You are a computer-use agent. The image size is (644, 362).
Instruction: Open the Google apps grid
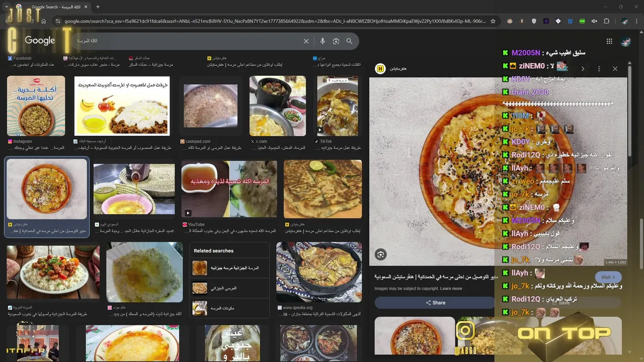(x=609, y=41)
